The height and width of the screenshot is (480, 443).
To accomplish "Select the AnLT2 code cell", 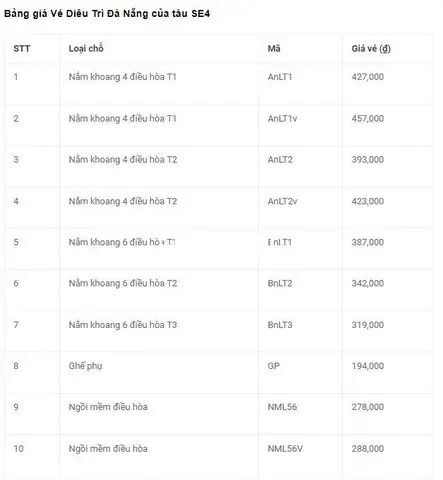I will [x=280, y=160].
